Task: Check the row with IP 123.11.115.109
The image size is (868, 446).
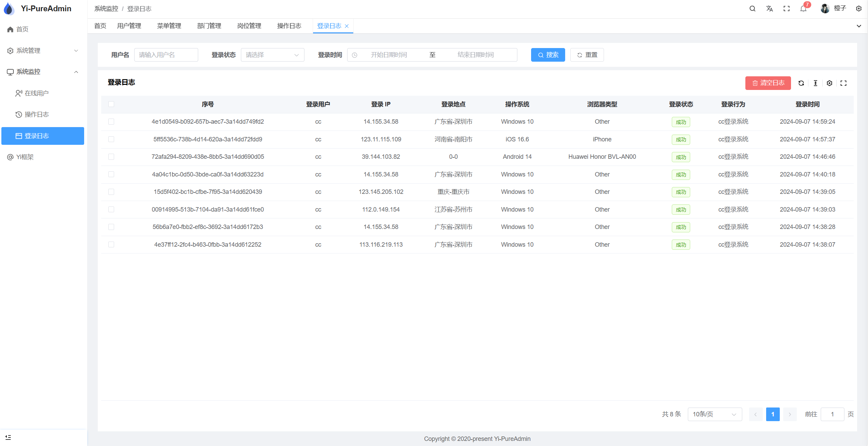Action: [x=111, y=139]
